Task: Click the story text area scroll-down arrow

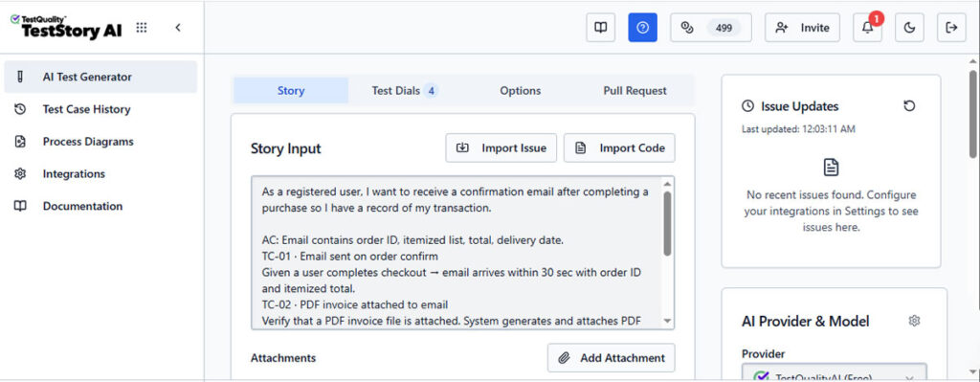Action: coord(667,322)
